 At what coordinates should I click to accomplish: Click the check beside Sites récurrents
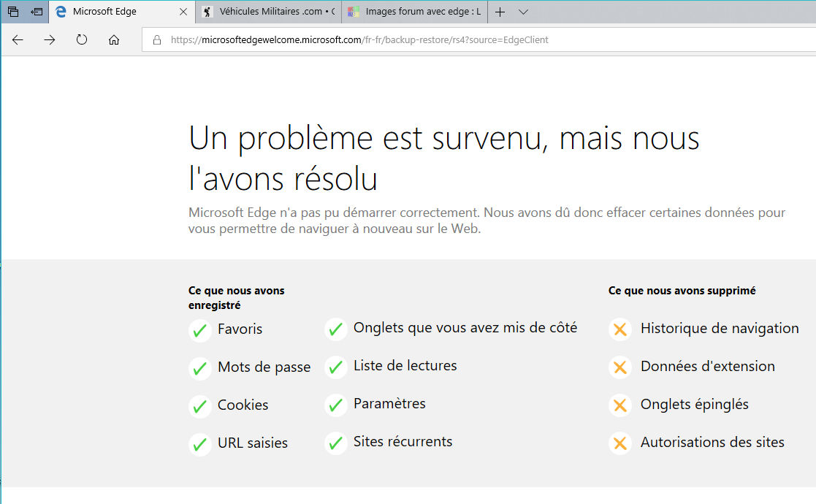[x=335, y=443]
